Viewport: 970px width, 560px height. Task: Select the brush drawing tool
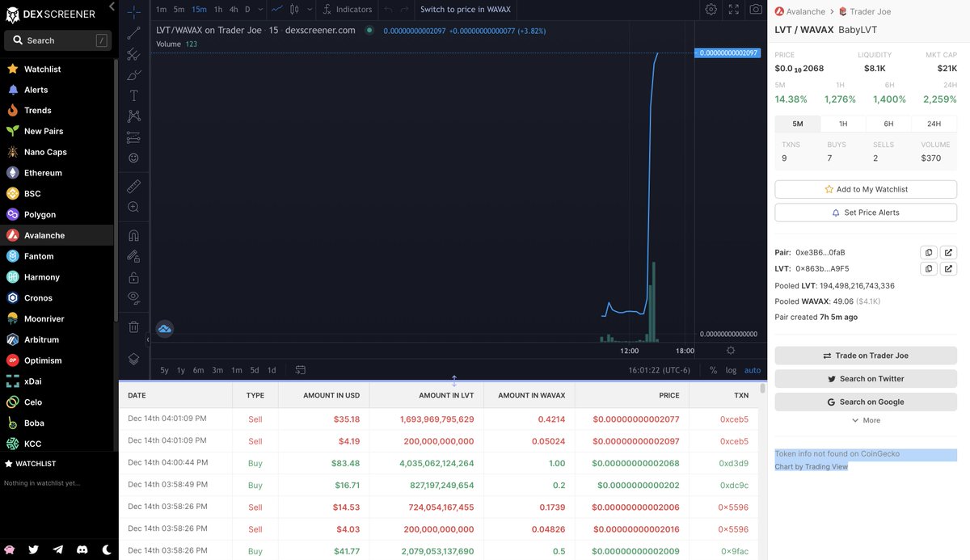[133, 74]
